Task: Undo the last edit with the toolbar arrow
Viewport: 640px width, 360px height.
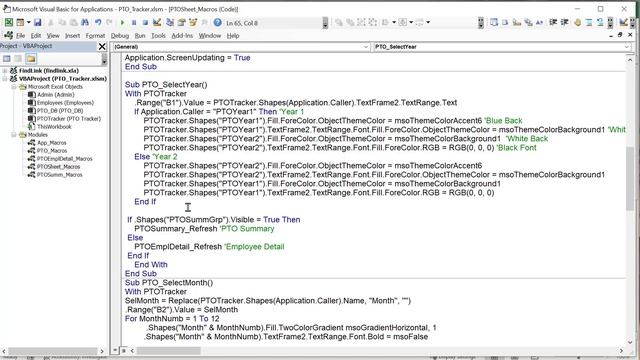Action: [98, 22]
